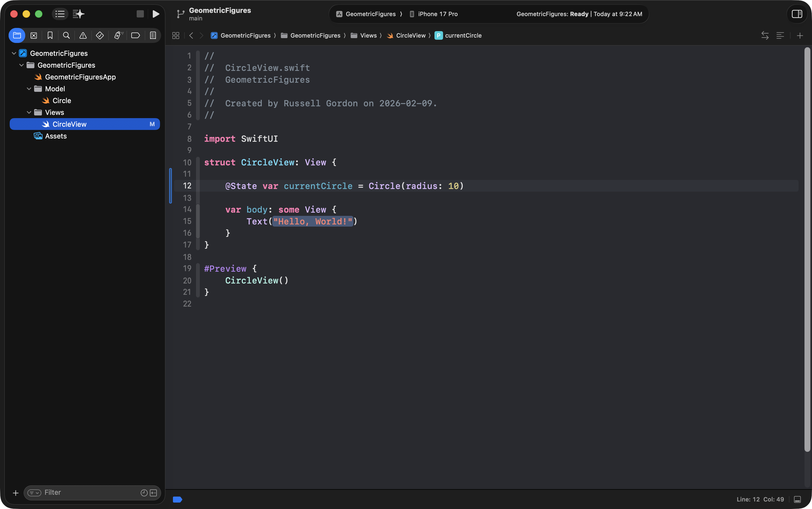The width and height of the screenshot is (812, 509).
Task: Collapse the Model folder
Action: (29, 89)
